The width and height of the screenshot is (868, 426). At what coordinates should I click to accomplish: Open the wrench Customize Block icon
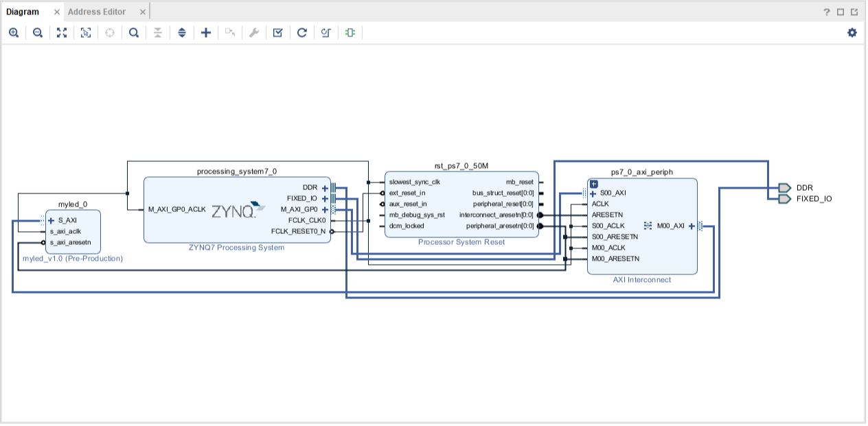pyautogui.click(x=254, y=32)
